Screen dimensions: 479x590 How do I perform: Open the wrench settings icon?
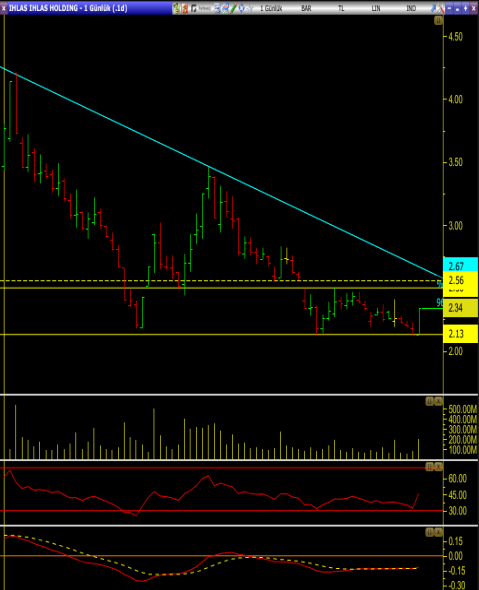pyautogui.click(x=441, y=9)
